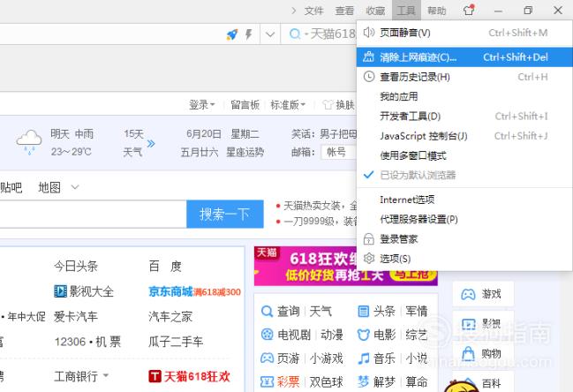
Task: Expand the address bar dropdown chevron
Action: 270,34
